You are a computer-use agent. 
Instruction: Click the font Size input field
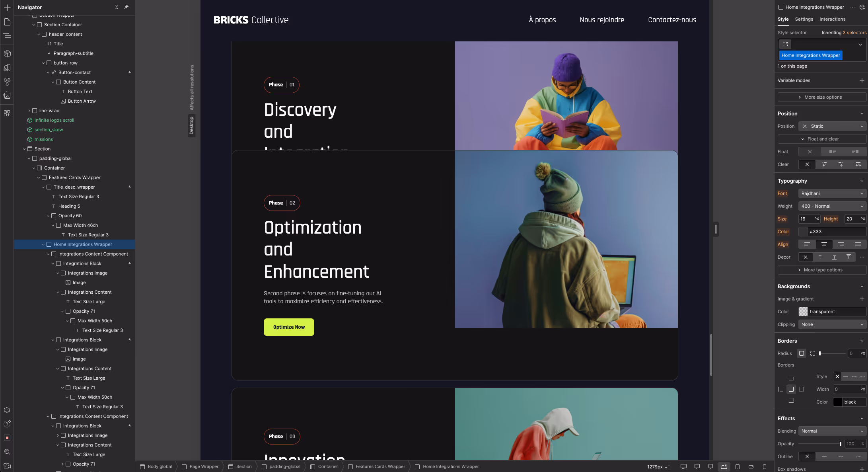click(x=805, y=219)
